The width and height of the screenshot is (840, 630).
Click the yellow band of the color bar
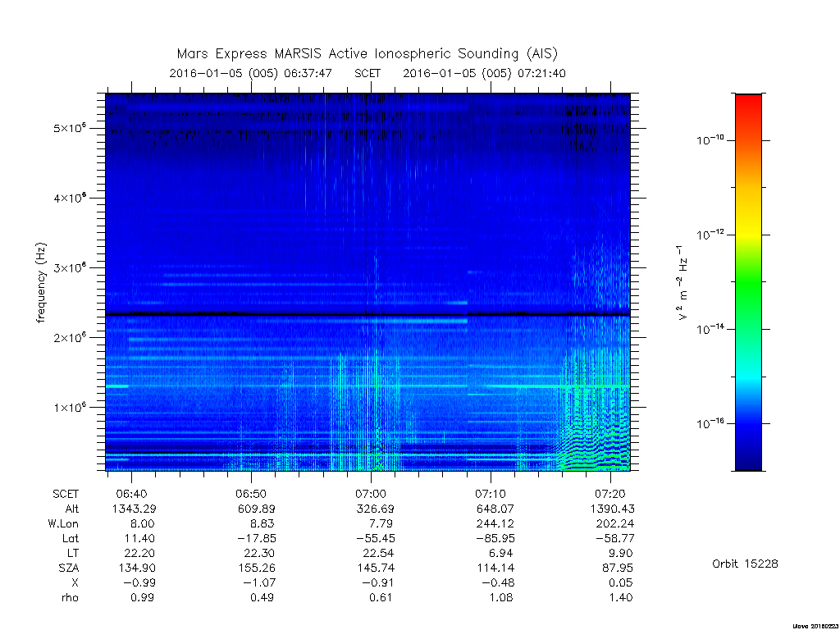point(748,220)
